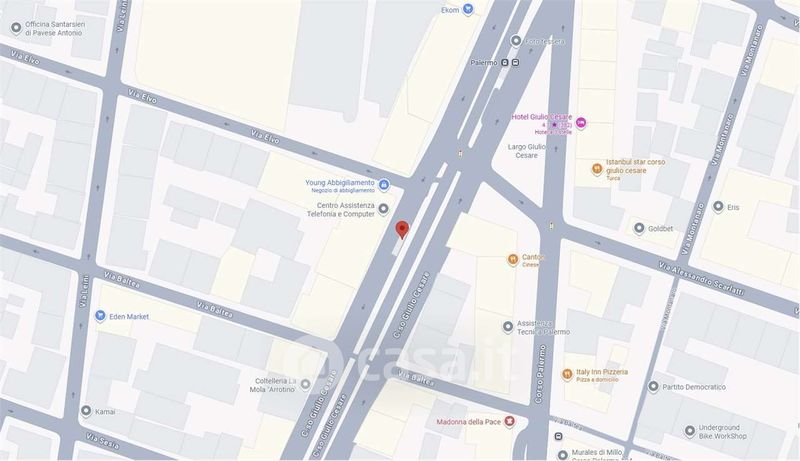800x461 pixels.
Task: Select the Italy Inn Pizzeria icon
Action: click(567, 375)
